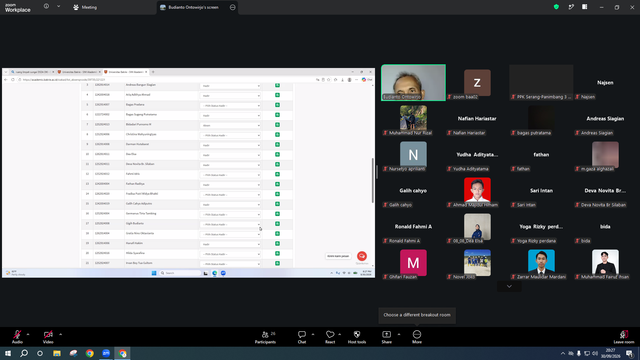Viewport: 640px width, 360px height.
Task: Open Host tools shield
Action: (357, 337)
